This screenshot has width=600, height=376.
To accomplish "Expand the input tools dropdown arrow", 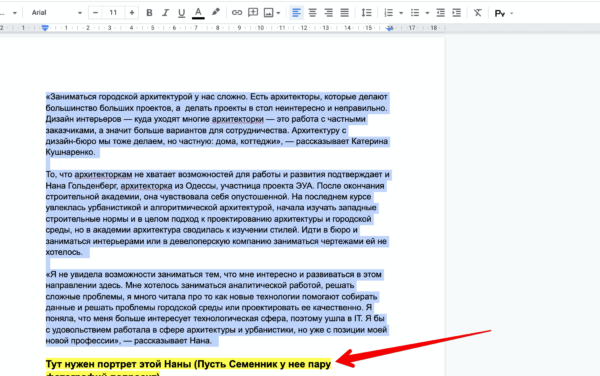I will point(512,13).
